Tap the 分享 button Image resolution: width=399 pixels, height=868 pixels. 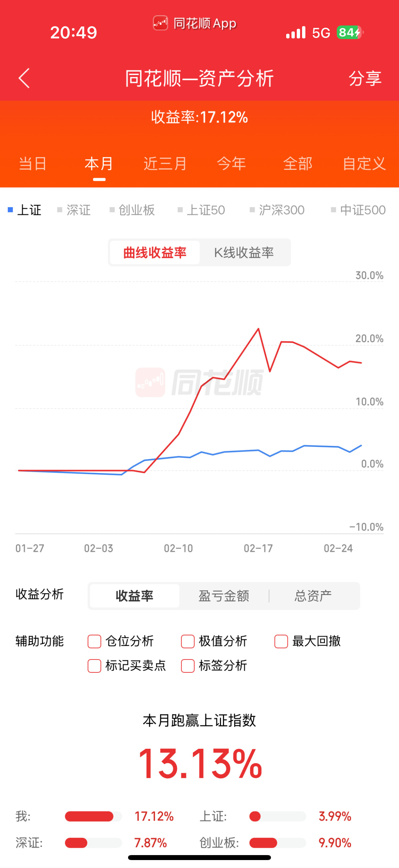(x=365, y=78)
